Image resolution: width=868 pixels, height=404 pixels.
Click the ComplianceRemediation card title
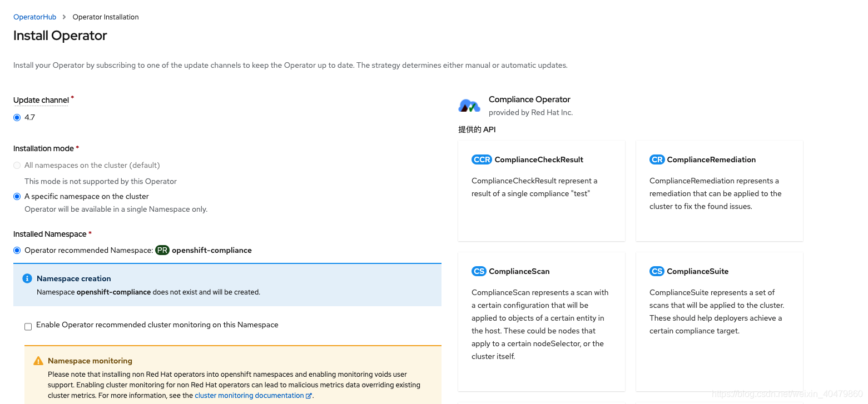point(711,160)
